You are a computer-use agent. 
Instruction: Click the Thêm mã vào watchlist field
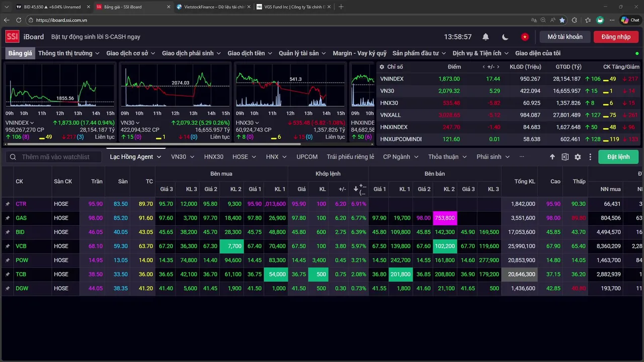point(55,157)
